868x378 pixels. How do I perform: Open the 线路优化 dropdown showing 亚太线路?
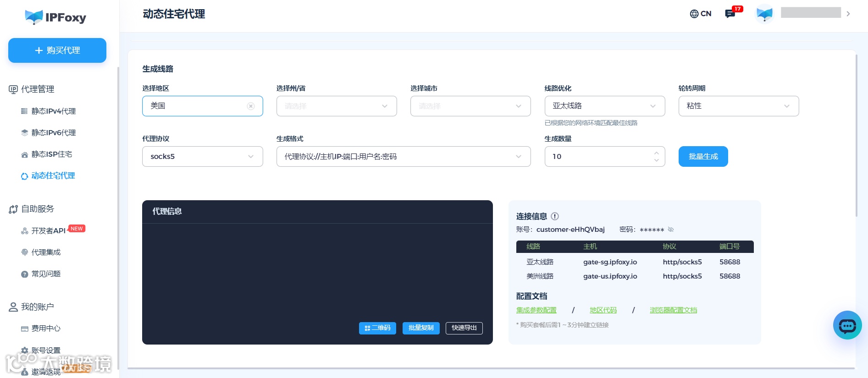tap(605, 106)
